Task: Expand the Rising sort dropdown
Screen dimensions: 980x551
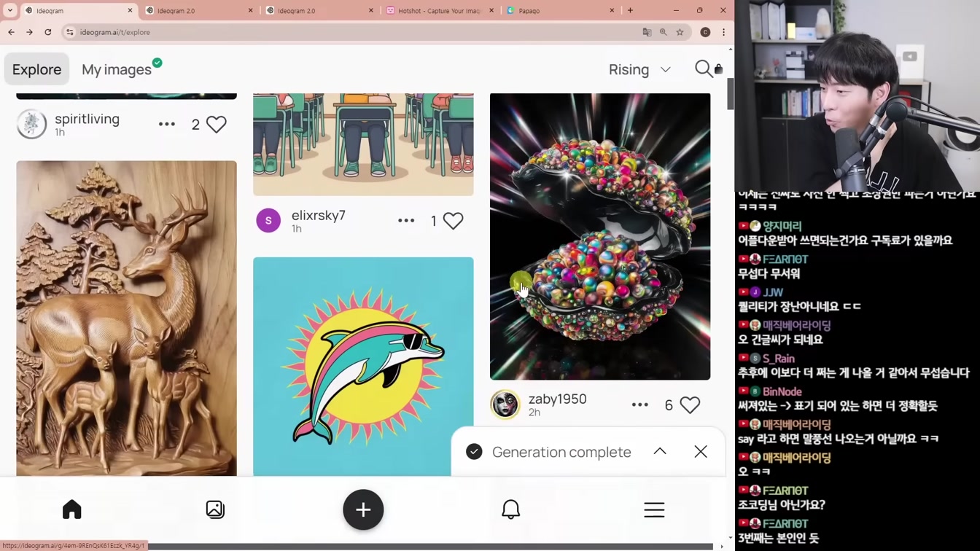Action: pos(639,69)
